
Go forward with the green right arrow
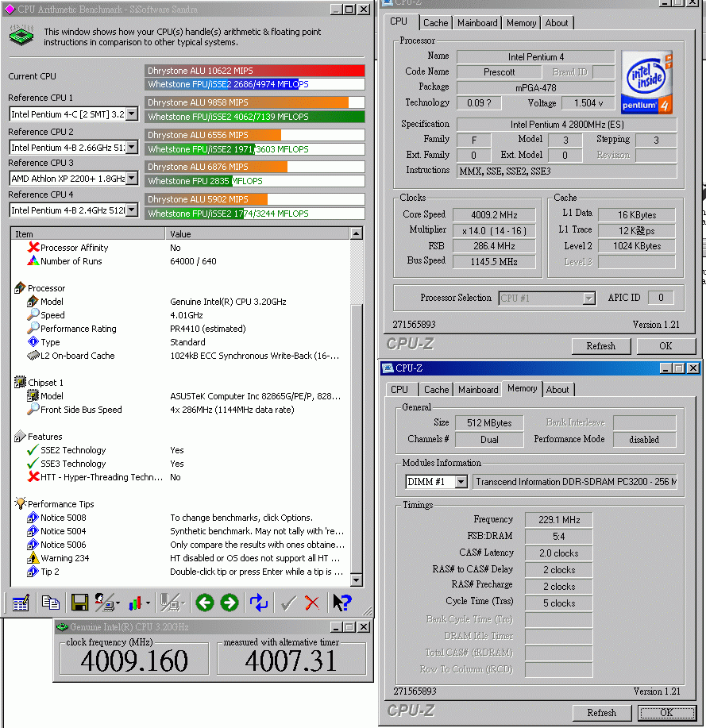click(x=230, y=603)
